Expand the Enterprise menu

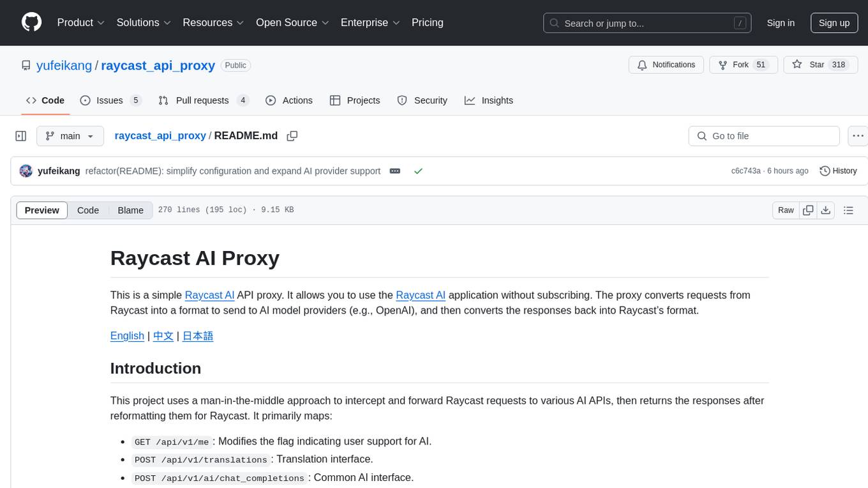[370, 22]
